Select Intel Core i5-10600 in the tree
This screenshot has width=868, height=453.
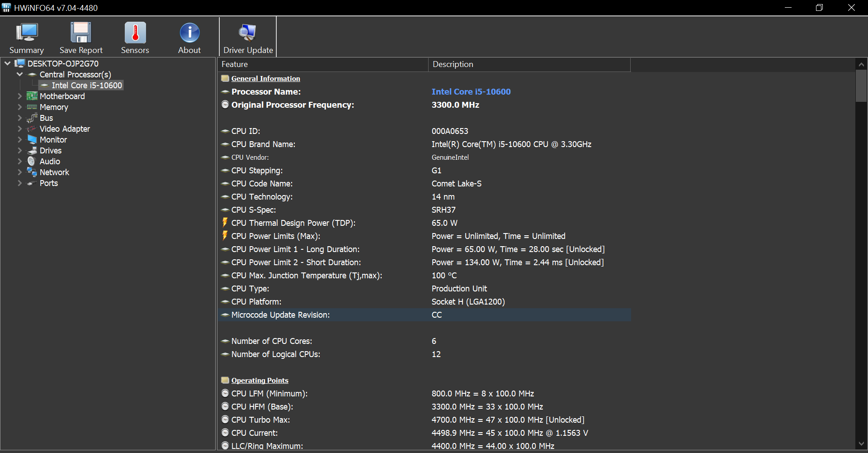click(87, 86)
